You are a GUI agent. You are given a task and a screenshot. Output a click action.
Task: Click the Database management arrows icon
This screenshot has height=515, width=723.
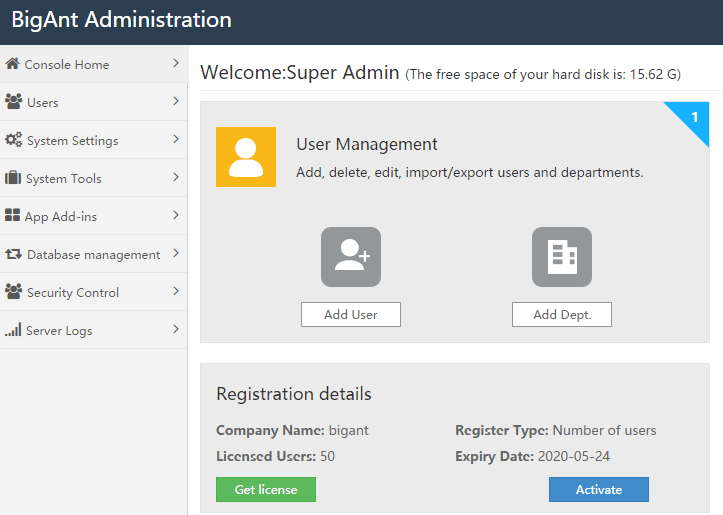(x=14, y=254)
